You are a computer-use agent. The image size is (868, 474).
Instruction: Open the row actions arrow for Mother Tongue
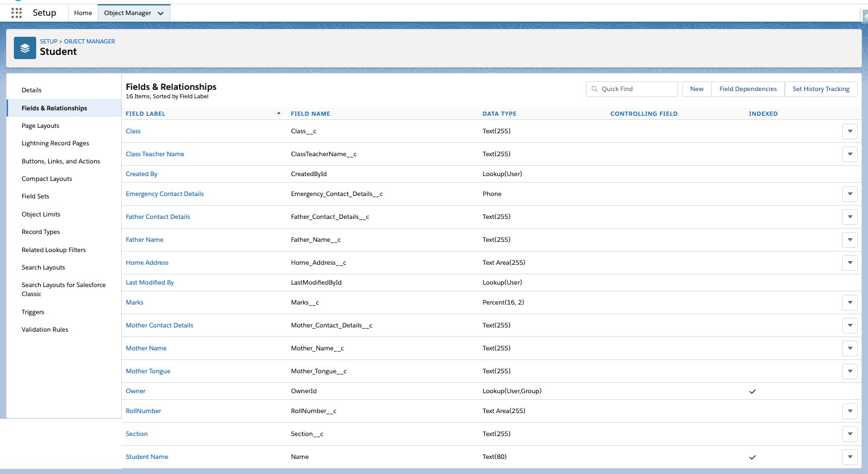pyautogui.click(x=850, y=371)
